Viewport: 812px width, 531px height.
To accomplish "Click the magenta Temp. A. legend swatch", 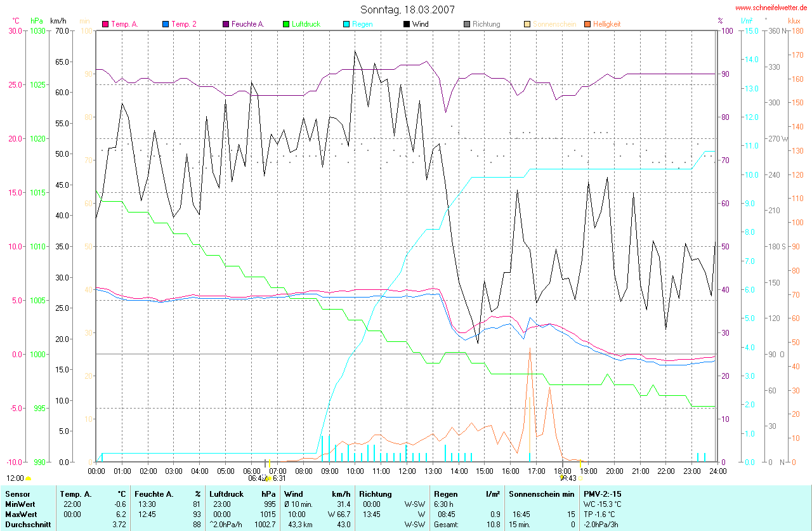I will [x=105, y=24].
